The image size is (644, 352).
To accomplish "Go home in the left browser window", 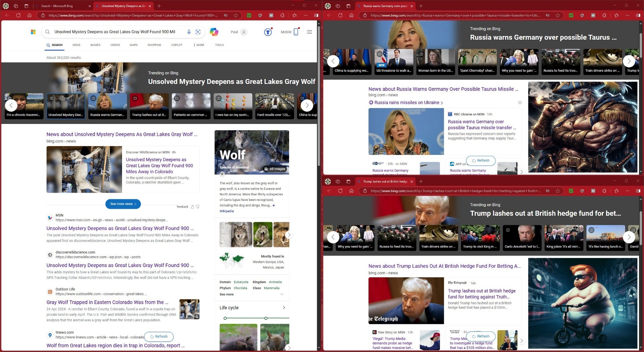I will tap(29, 15).
